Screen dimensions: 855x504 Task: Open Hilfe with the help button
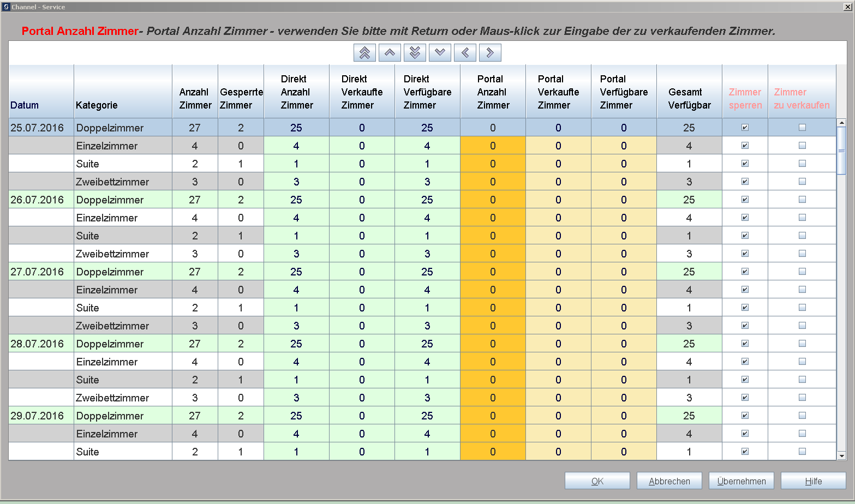[814, 481]
